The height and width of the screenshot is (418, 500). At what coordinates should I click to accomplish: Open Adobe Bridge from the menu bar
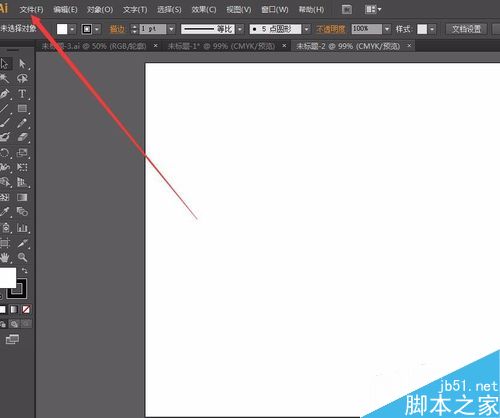coord(347,9)
